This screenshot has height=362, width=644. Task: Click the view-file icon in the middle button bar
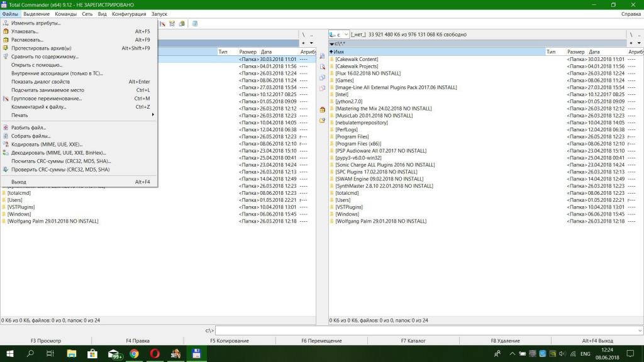(322, 56)
